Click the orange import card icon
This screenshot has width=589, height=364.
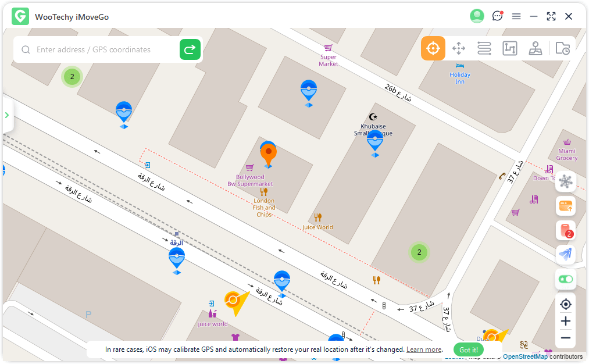565,206
